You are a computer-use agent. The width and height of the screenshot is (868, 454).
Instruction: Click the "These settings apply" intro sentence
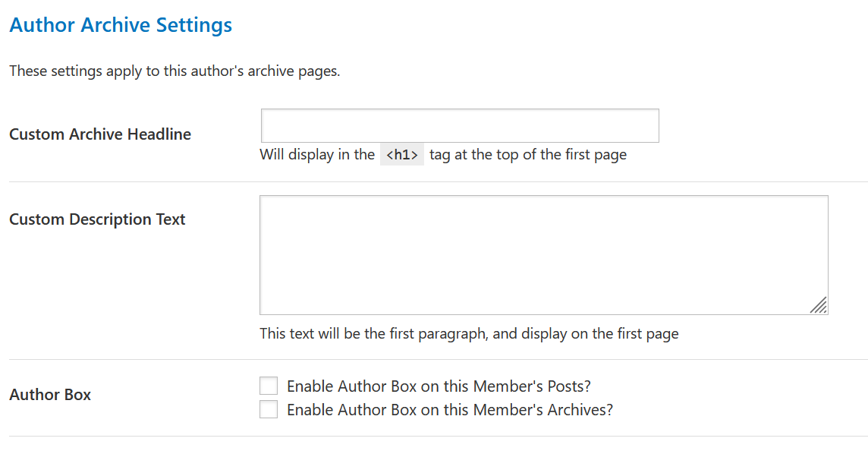pos(175,71)
